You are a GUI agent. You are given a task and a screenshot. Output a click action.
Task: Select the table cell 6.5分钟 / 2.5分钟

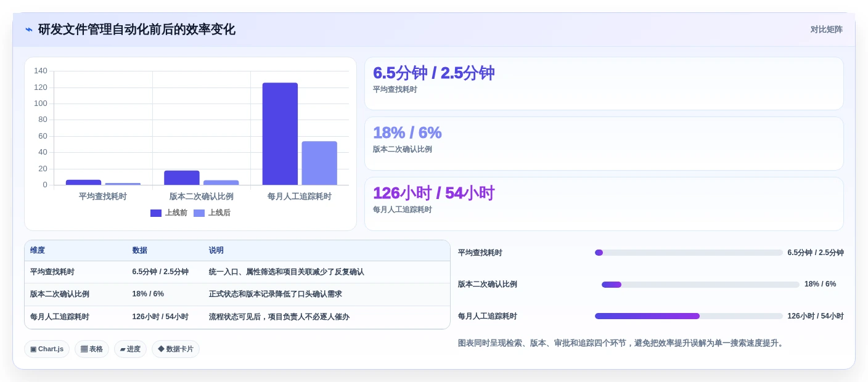click(160, 272)
